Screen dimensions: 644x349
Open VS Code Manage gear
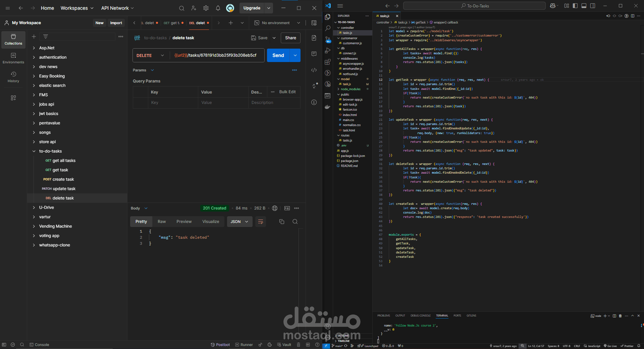pos(328,338)
